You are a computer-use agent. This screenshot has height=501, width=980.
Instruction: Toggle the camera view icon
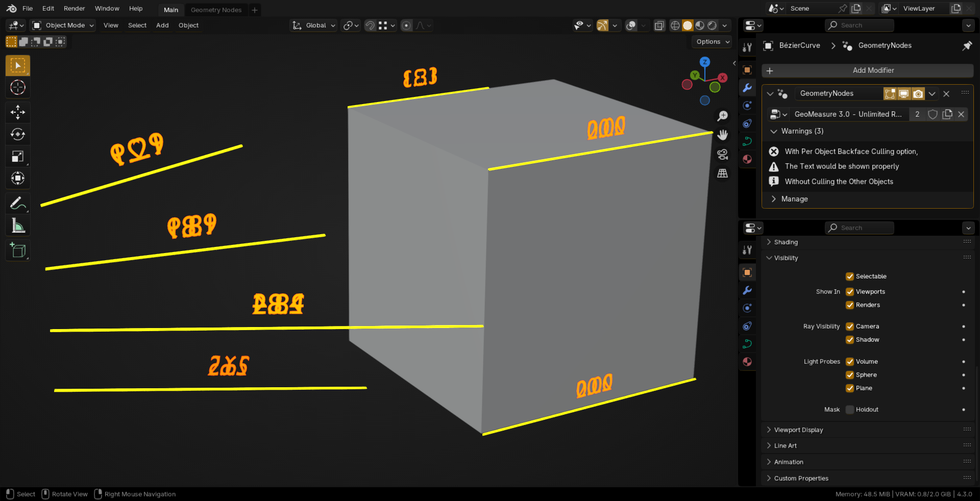tap(723, 154)
